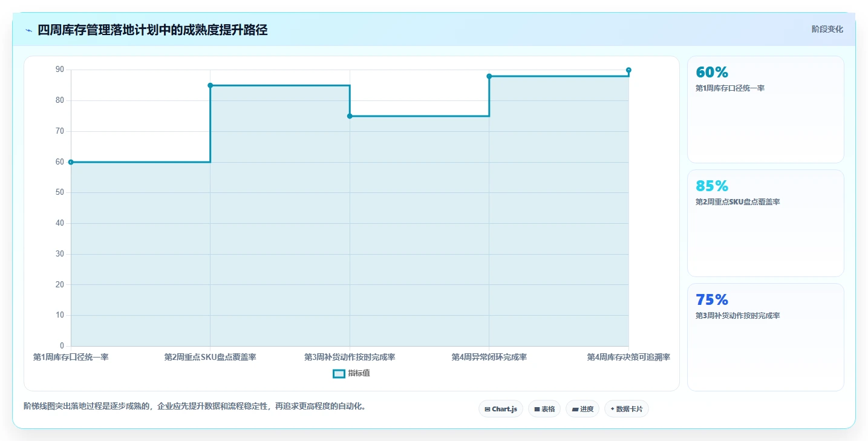Select the 85% data card
Image resolution: width=868 pixels, height=441 pixels.
(x=765, y=223)
